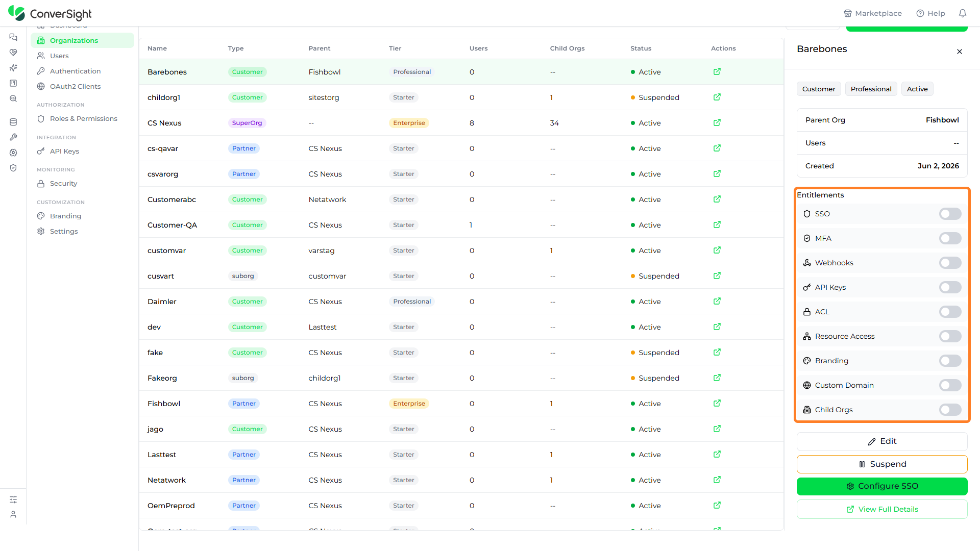Open the View Full Details link
Viewport: 980px width, 551px height.
coord(881,509)
